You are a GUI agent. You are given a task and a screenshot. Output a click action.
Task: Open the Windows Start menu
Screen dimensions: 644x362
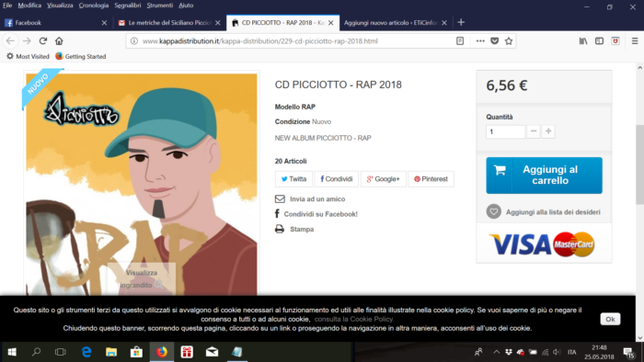click(12, 352)
